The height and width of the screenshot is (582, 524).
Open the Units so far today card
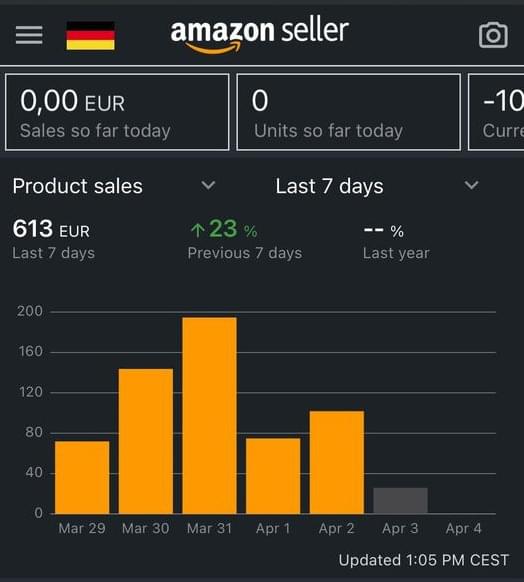coord(349,112)
